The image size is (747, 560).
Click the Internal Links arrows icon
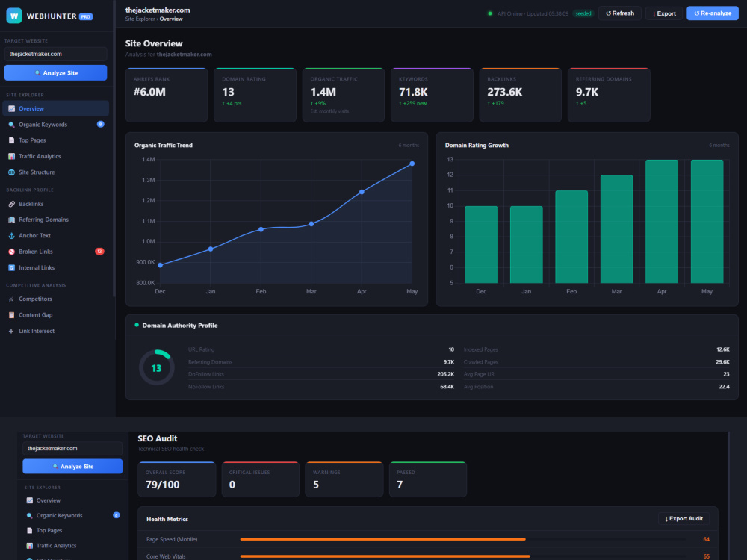tap(11, 267)
